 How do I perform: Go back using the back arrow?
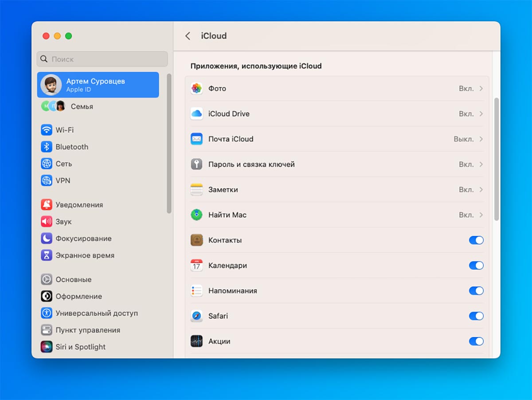pos(188,36)
